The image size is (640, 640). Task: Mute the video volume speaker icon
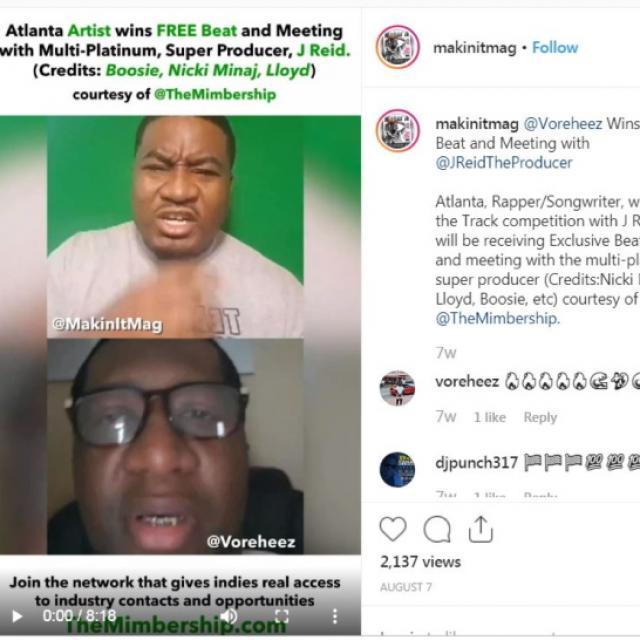pyautogui.click(x=229, y=616)
